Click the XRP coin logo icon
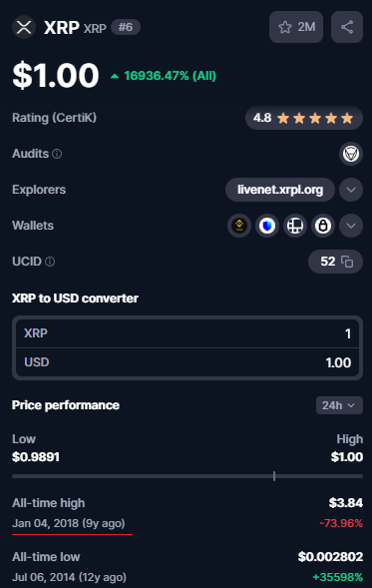Viewport: 372px width, 588px height. 24,27
